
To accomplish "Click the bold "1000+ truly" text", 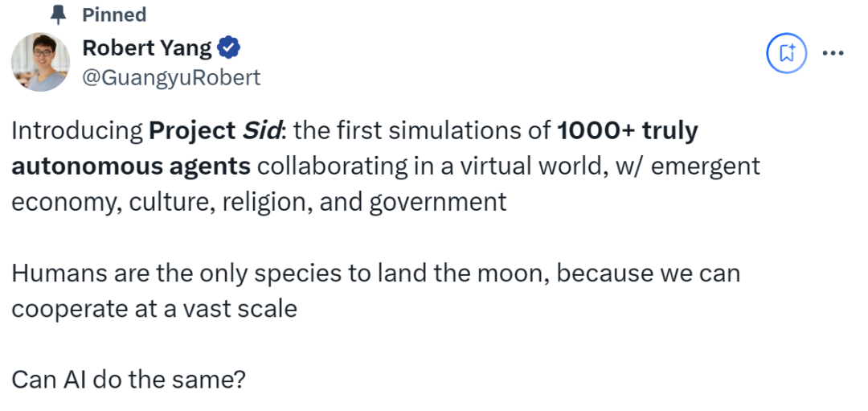I will click(628, 131).
